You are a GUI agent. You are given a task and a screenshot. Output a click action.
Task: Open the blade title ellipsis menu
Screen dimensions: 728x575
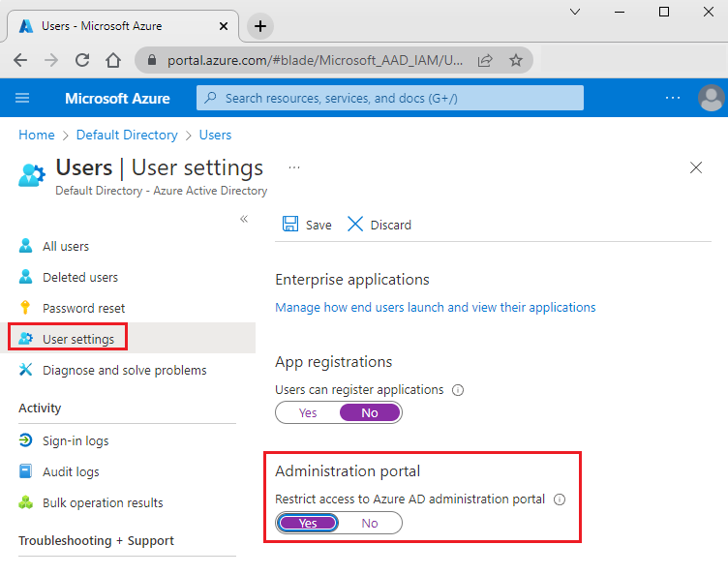coord(294,167)
